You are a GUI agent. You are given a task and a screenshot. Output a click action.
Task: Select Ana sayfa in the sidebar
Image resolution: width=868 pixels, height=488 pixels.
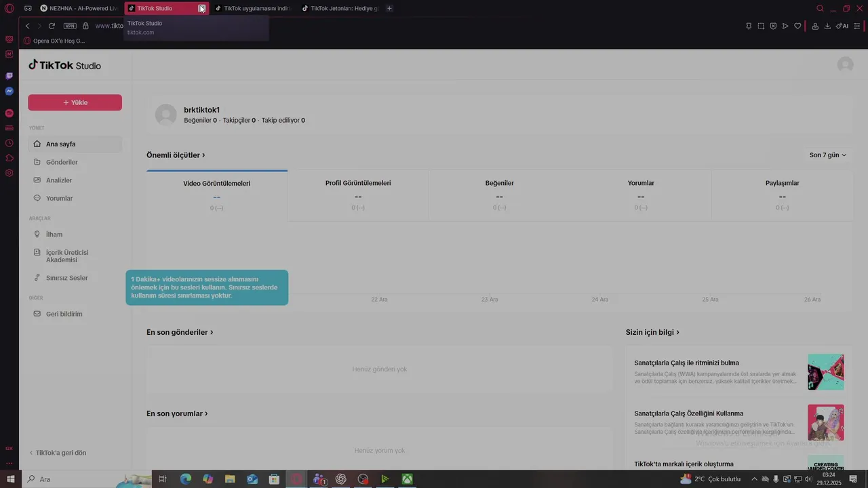(75, 144)
